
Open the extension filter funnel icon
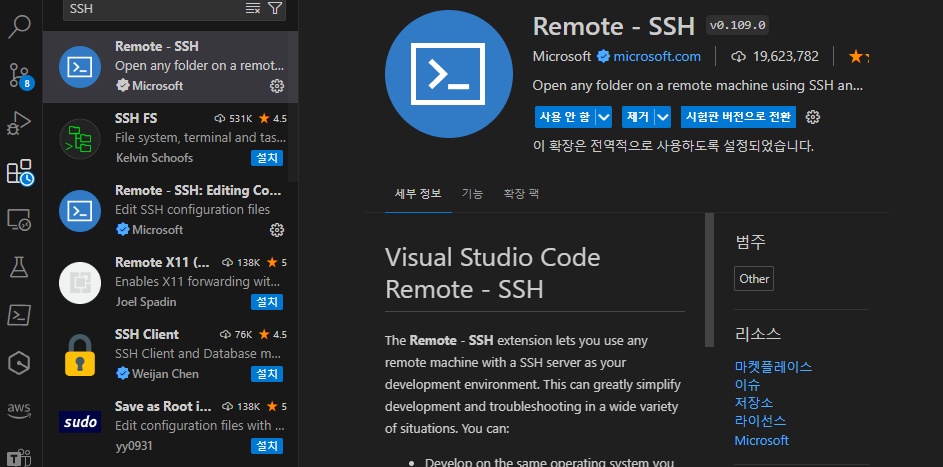click(275, 8)
